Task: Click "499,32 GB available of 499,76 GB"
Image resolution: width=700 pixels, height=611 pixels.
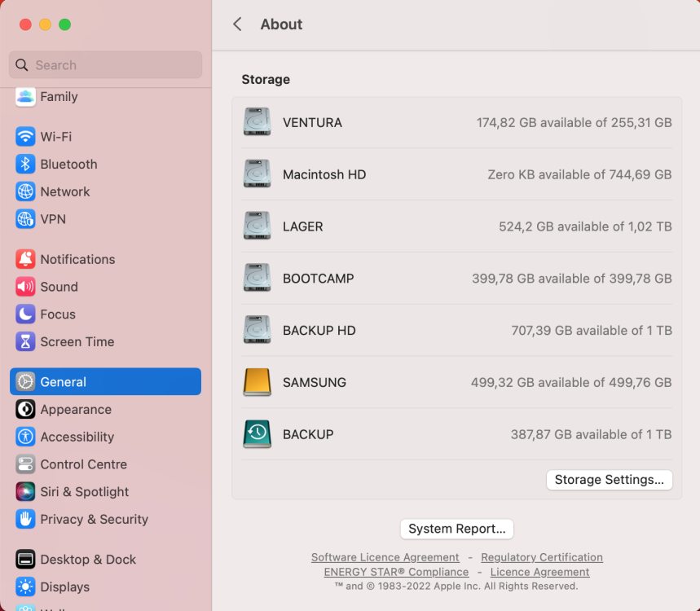Action: click(571, 383)
